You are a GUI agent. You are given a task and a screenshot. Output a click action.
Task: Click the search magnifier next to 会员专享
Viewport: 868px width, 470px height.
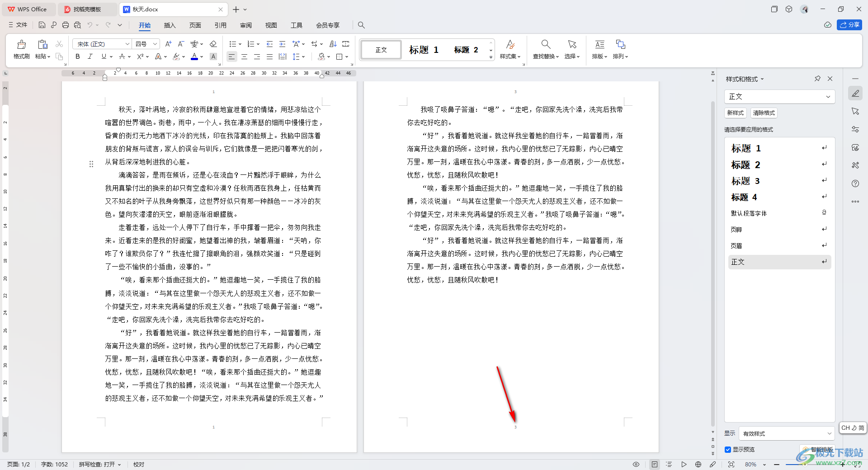pos(361,25)
